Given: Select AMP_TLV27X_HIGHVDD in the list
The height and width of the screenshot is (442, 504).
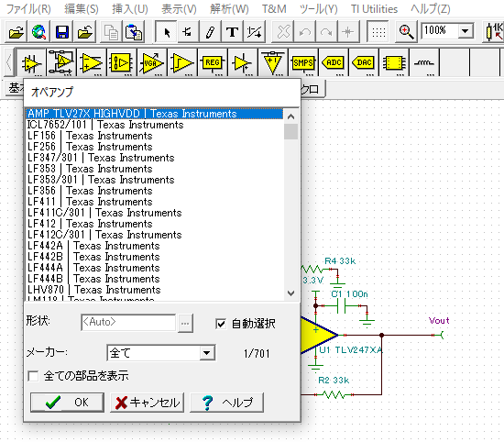Looking at the screenshot, I should [x=154, y=114].
